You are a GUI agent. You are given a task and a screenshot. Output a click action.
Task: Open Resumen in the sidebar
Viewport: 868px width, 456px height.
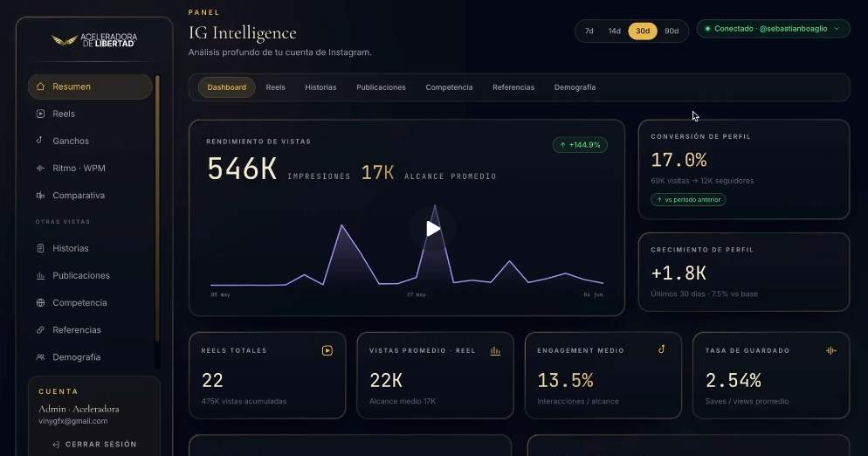point(90,86)
